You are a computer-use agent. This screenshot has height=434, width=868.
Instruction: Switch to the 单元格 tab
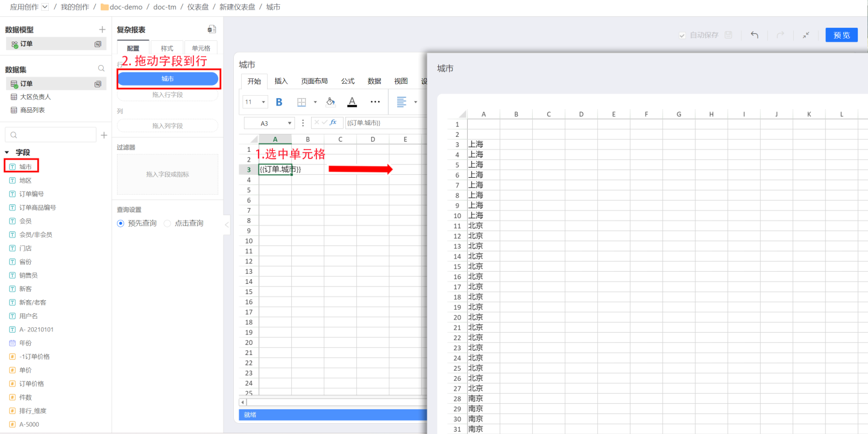tap(201, 48)
